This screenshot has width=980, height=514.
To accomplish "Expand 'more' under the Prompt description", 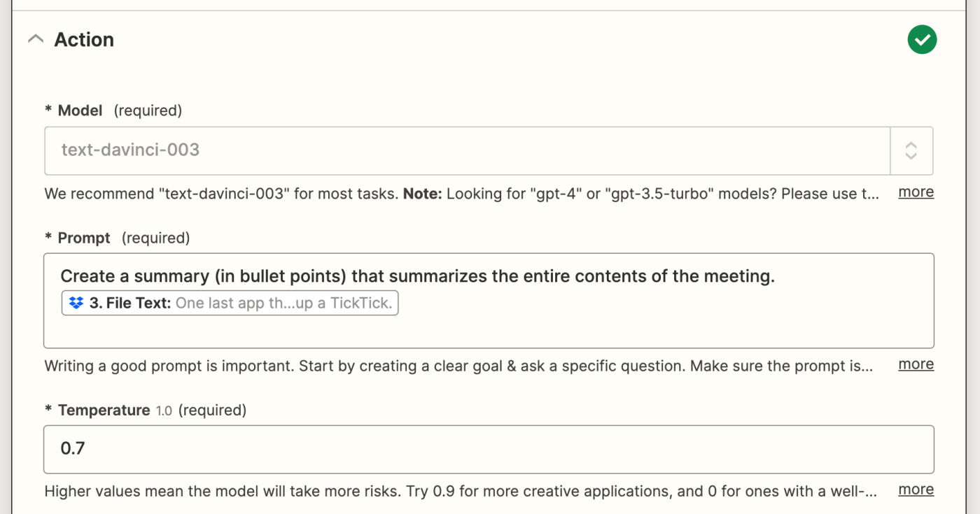I will pyautogui.click(x=916, y=364).
